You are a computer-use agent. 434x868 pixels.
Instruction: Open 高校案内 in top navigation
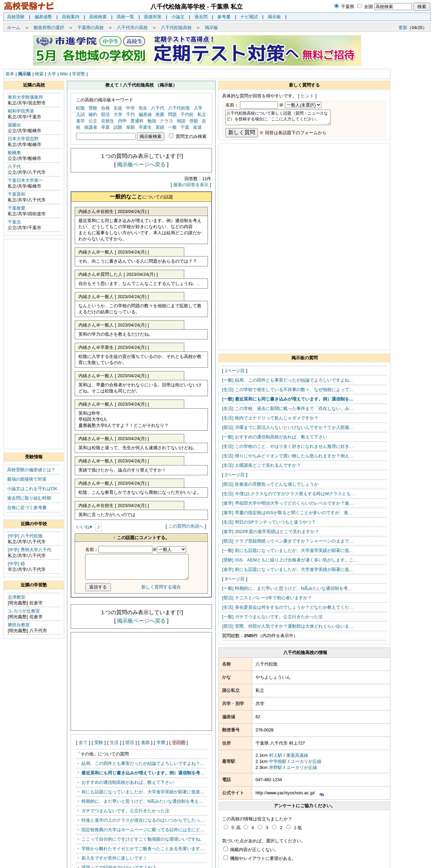71,17
